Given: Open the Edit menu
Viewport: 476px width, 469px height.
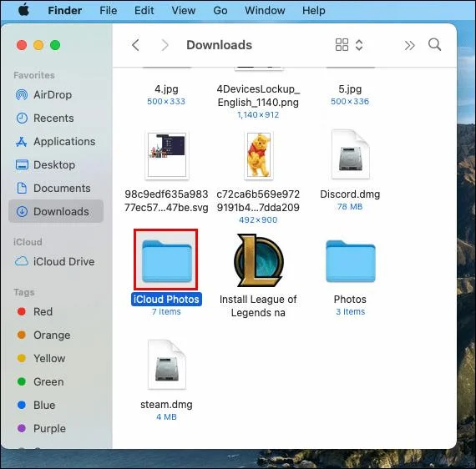Looking at the screenshot, I should (x=144, y=11).
